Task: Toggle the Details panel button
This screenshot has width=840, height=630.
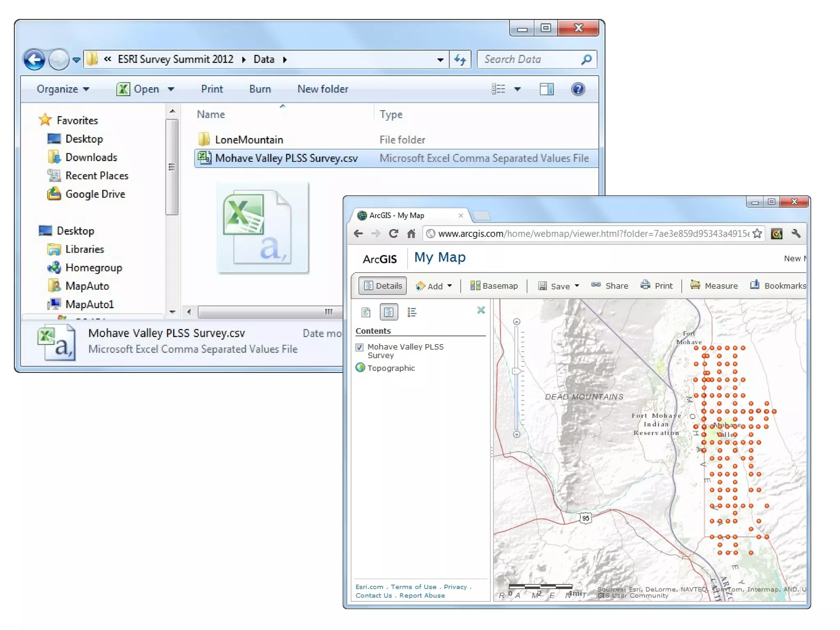Action: click(x=383, y=285)
